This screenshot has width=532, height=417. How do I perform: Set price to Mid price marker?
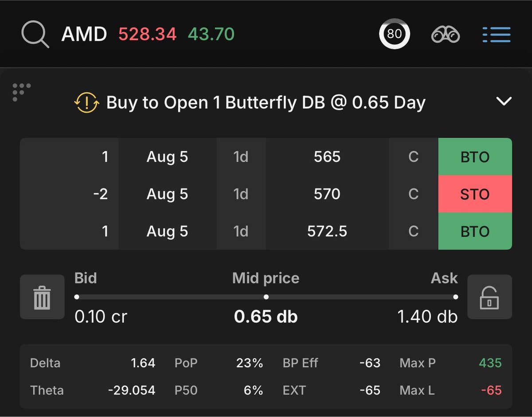pos(266,297)
